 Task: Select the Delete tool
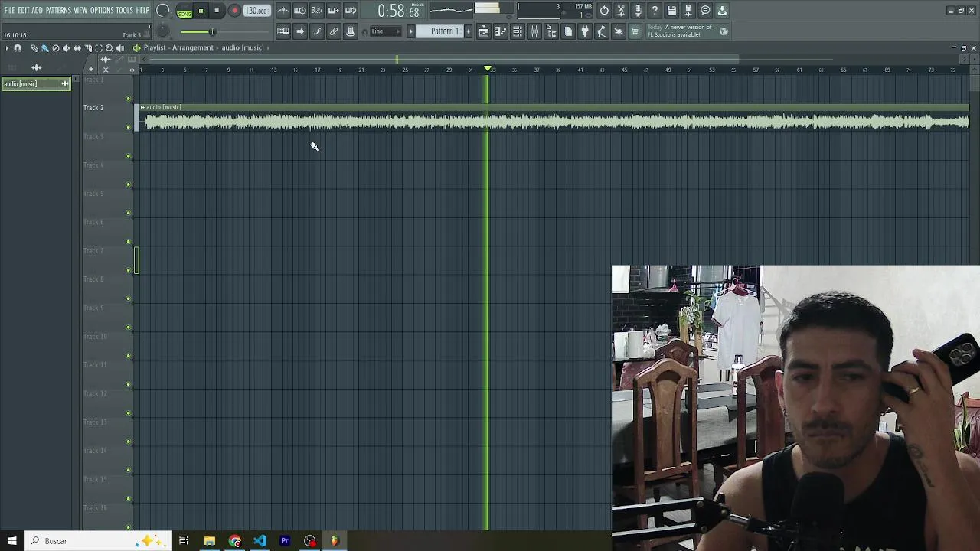[x=55, y=48]
